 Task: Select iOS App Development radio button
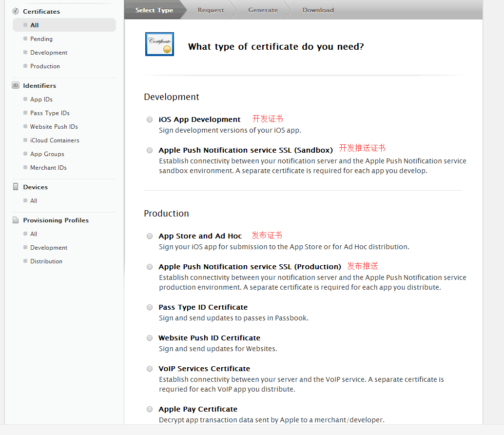150,119
